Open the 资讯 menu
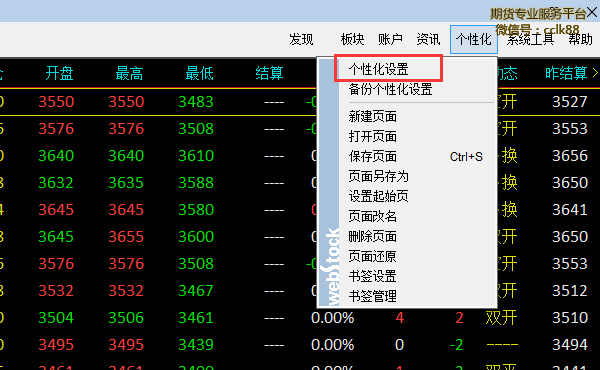The image size is (600, 370). (x=428, y=39)
